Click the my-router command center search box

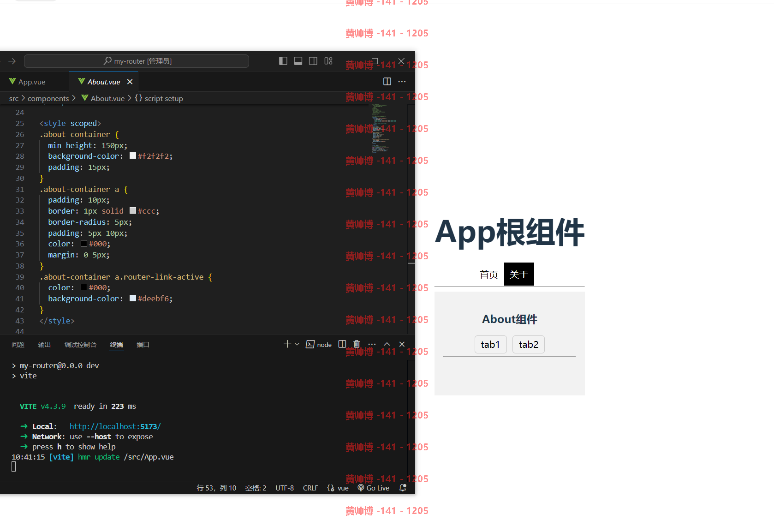tap(137, 61)
